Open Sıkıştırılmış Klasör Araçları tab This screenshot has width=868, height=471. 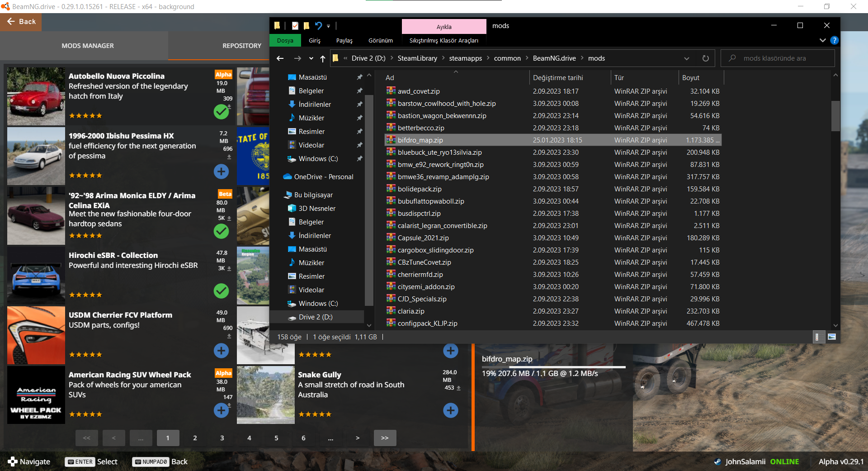[x=444, y=41]
